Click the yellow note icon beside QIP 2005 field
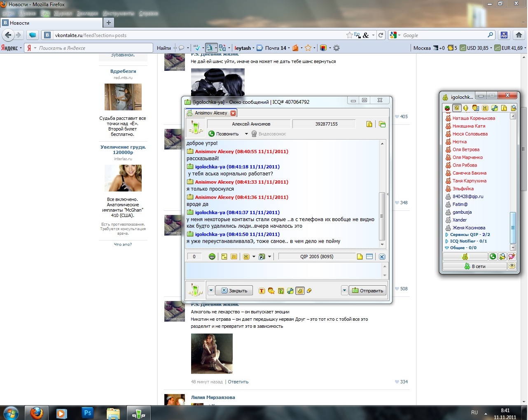Image resolution: width=528 pixels, height=420 pixels. pos(360,257)
